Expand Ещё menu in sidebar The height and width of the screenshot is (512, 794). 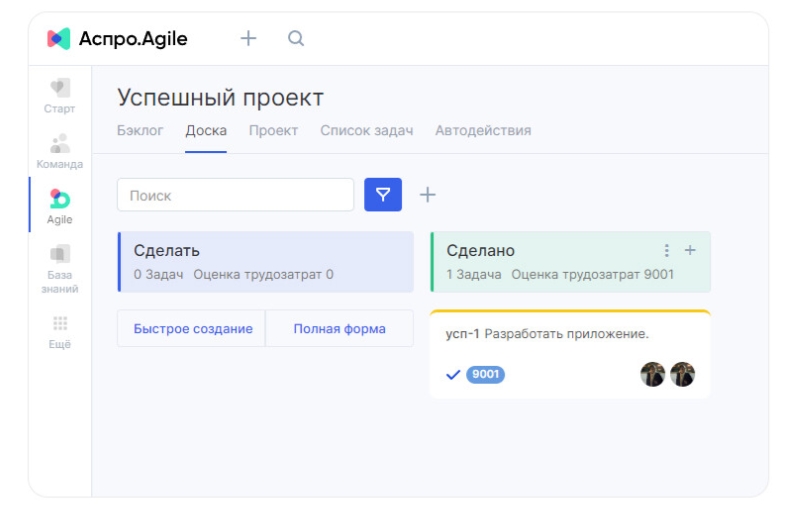click(60, 331)
